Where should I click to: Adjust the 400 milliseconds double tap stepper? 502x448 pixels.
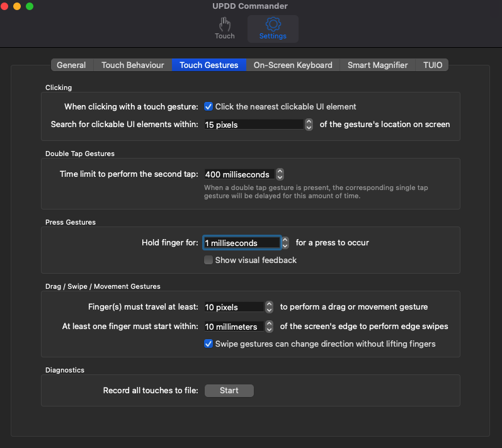pyautogui.click(x=280, y=174)
